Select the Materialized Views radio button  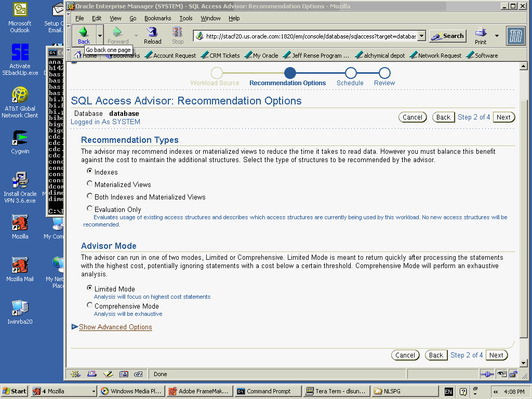point(90,184)
